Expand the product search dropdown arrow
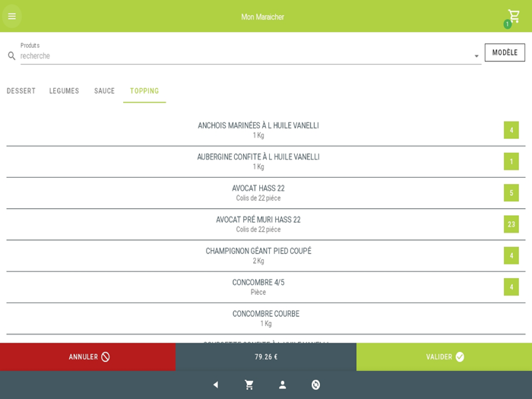 pyautogui.click(x=477, y=56)
